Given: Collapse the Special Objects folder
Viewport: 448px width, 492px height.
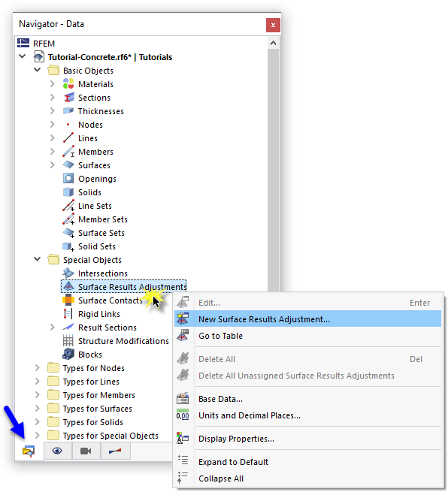Looking at the screenshot, I should (x=38, y=259).
